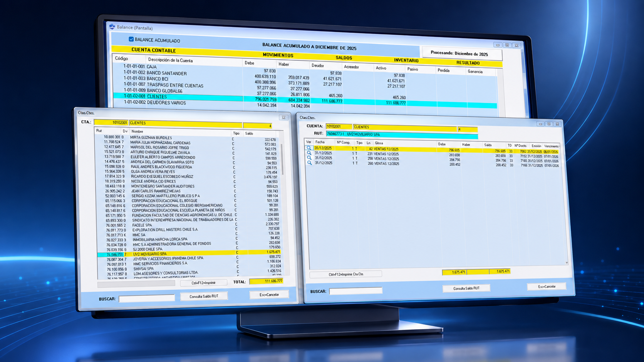Screen dimensions: 644x362
Task: Open magnifier for VENTAS entry number 260
Action: pyautogui.click(x=309, y=163)
